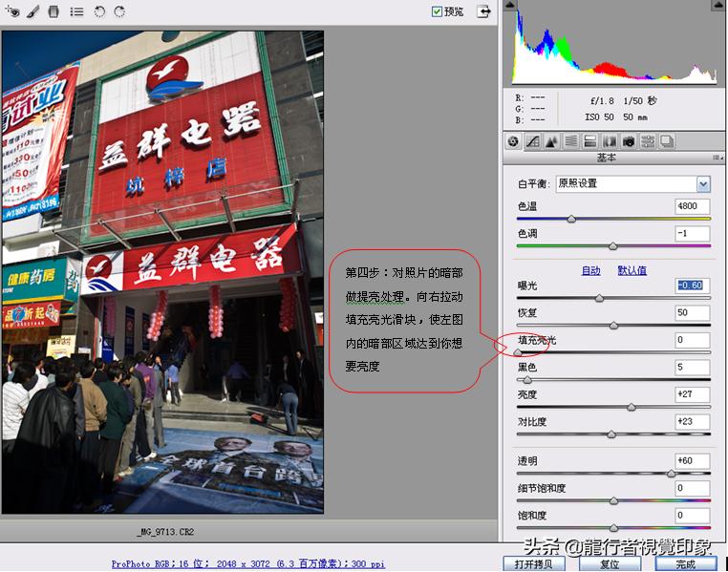728x572 pixels.
Task: Select the graduated filter tool icon
Action: coord(54,11)
